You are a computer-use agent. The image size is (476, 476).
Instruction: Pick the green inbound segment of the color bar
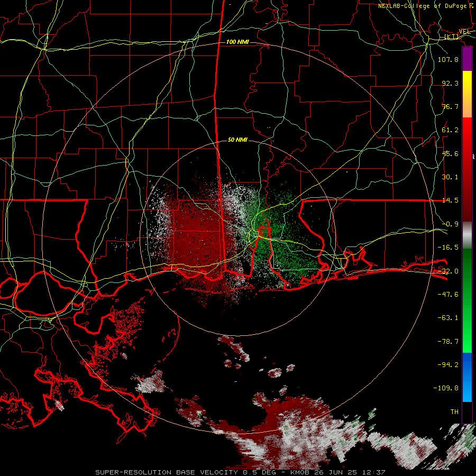tap(467, 300)
